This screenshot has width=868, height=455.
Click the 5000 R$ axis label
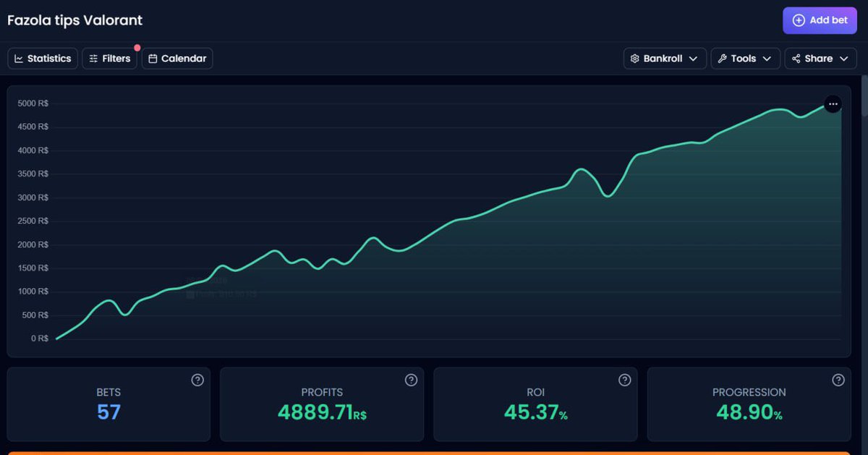coord(33,103)
